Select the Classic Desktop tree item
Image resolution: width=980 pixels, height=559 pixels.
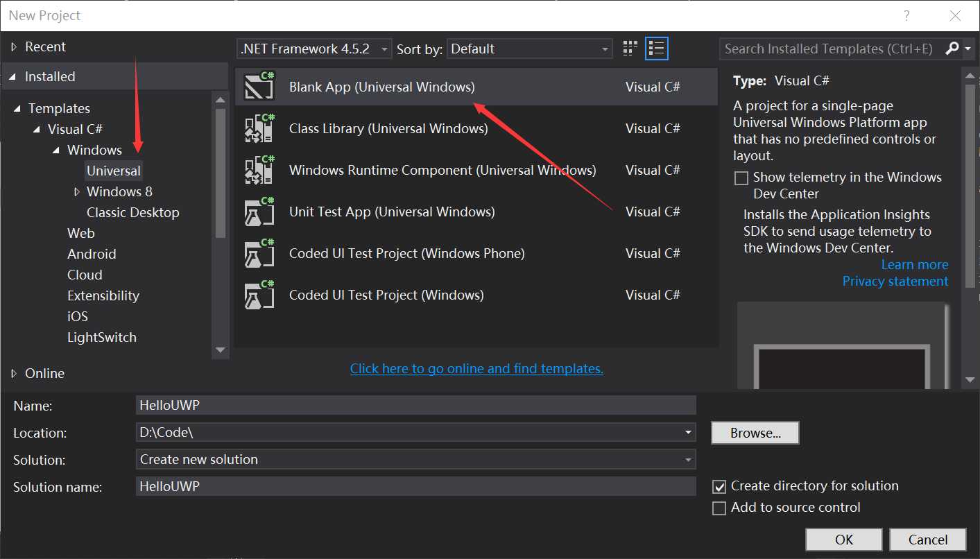coord(132,212)
